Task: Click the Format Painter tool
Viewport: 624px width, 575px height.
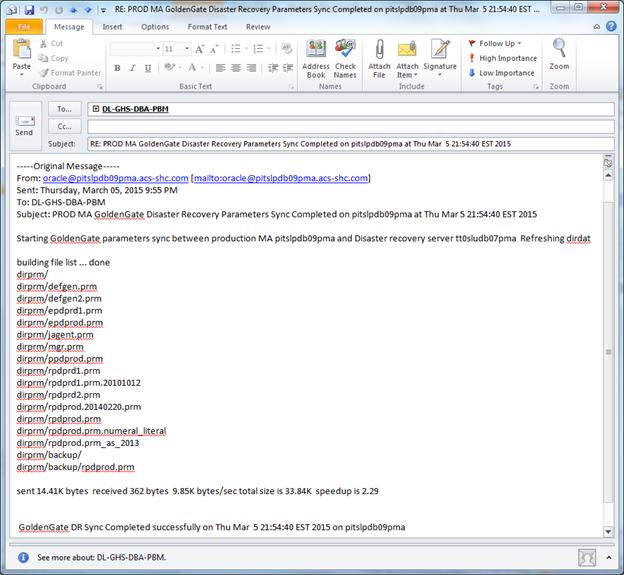Action: (x=70, y=73)
